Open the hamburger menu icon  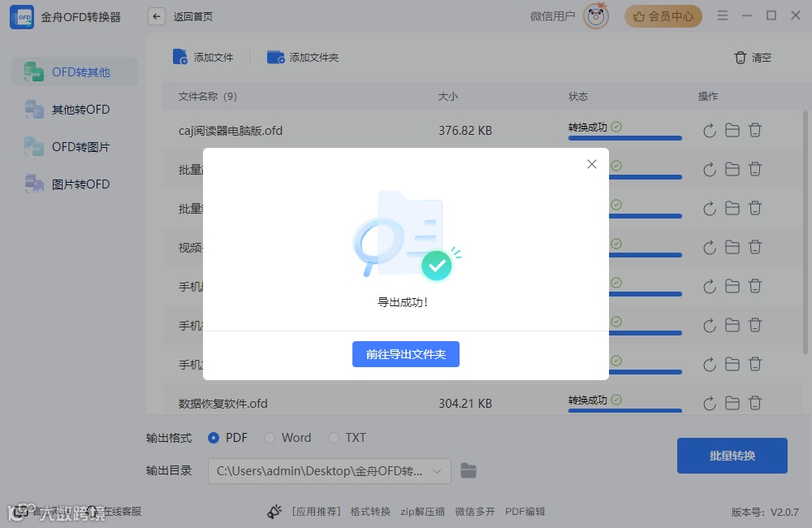tap(723, 15)
